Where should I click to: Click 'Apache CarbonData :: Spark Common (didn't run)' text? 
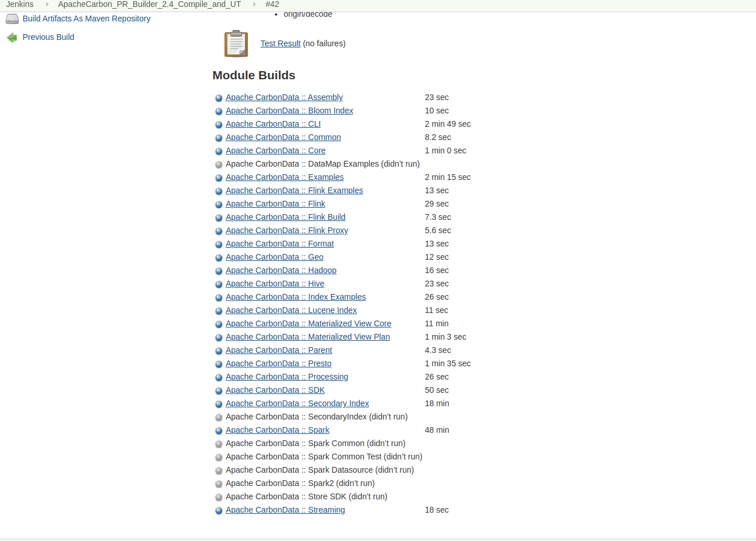[315, 443]
